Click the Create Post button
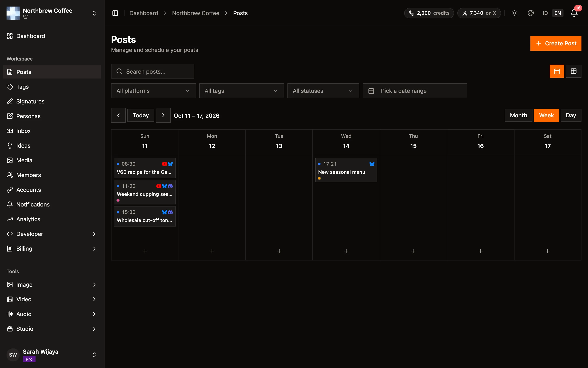588x368 pixels. [x=556, y=43]
